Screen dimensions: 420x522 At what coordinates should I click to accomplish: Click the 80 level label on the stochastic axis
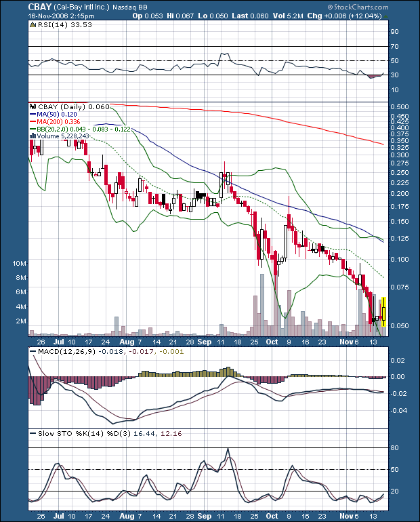pos(394,447)
